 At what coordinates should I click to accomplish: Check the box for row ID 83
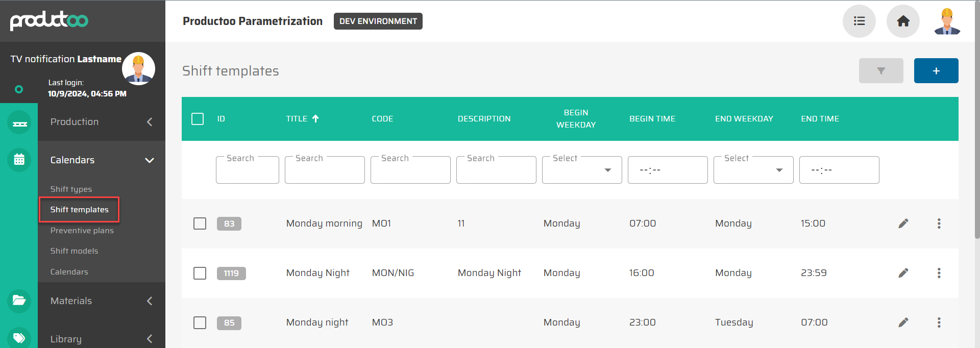(200, 223)
